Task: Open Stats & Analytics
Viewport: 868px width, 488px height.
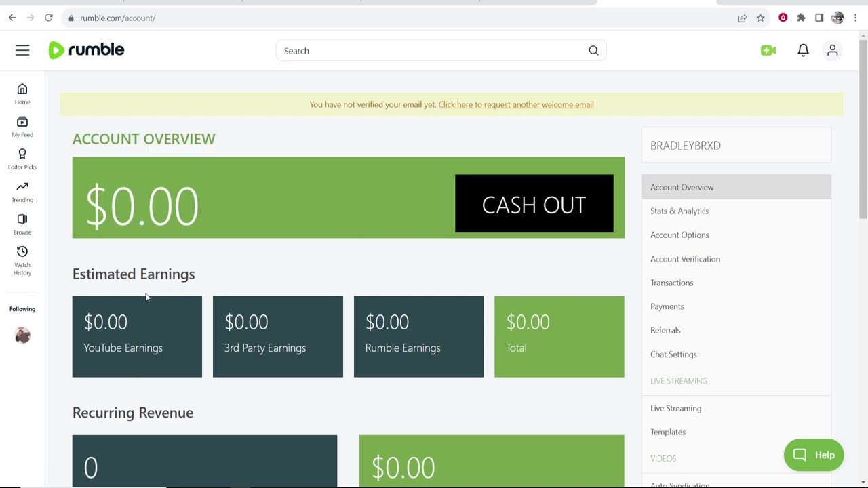Action: point(736,211)
